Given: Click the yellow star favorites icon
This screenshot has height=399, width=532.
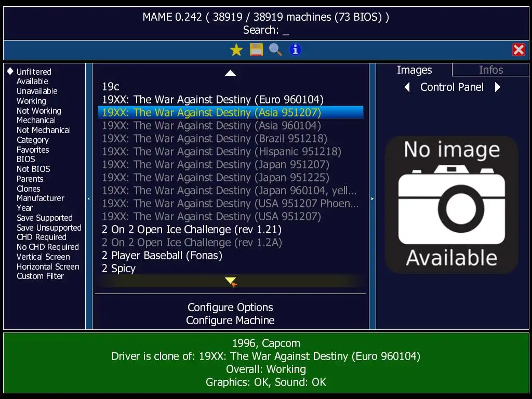Looking at the screenshot, I should [x=236, y=50].
